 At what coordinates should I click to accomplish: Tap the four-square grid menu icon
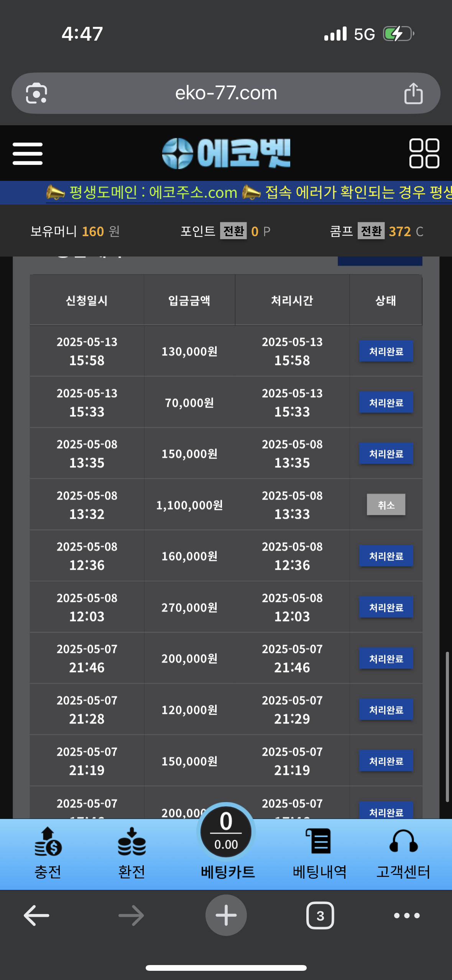click(x=424, y=153)
